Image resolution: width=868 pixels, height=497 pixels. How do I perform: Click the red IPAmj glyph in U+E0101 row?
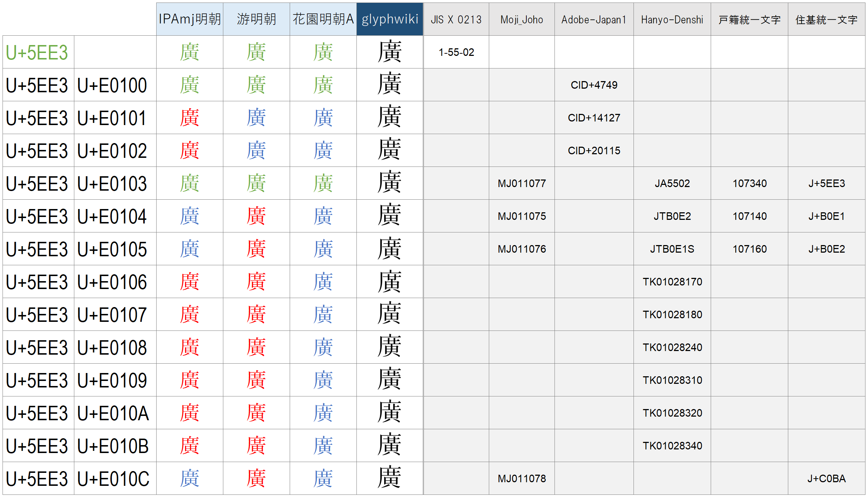(x=190, y=117)
